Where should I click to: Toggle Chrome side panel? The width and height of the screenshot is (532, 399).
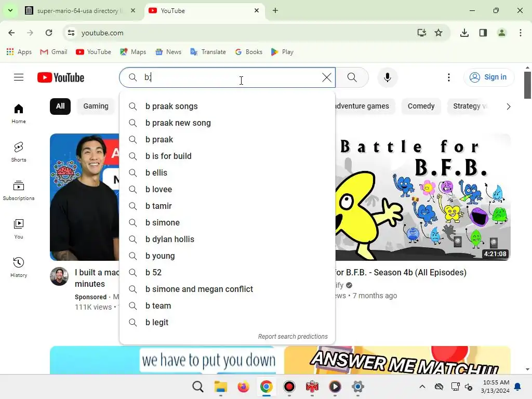(483, 33)
